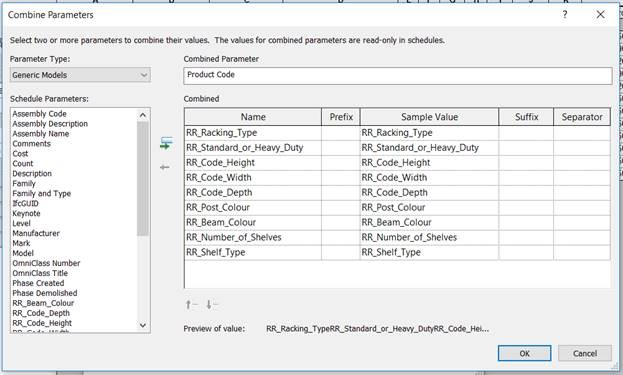
Task: Click the move parameter down icon
Action: pyautogui.click(x=212, y=305)
